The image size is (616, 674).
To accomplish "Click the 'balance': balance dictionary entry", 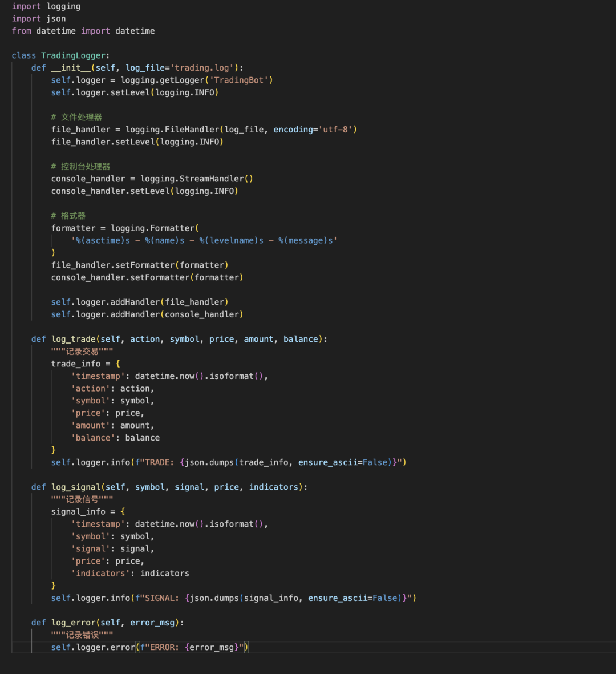I will (115, 438).
